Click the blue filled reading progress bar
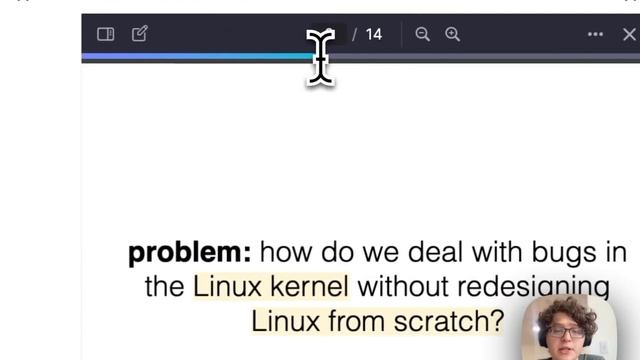Screen dimensions: 640x360 tap(199, 56)
